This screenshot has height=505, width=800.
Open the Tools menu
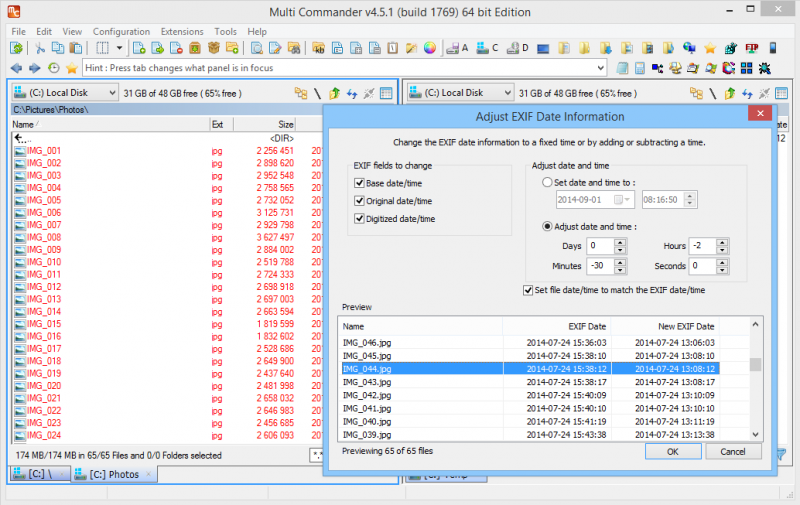pyautogui.click(x=226, y=32)
